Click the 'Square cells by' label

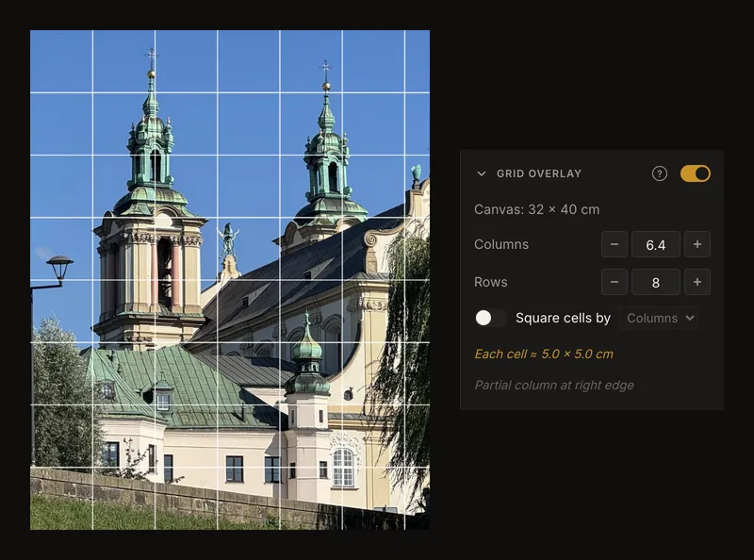coord(563,318)
